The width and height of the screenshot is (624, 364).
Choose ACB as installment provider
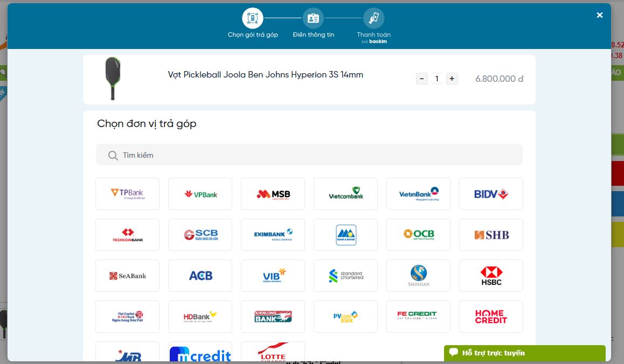(200, 276)
